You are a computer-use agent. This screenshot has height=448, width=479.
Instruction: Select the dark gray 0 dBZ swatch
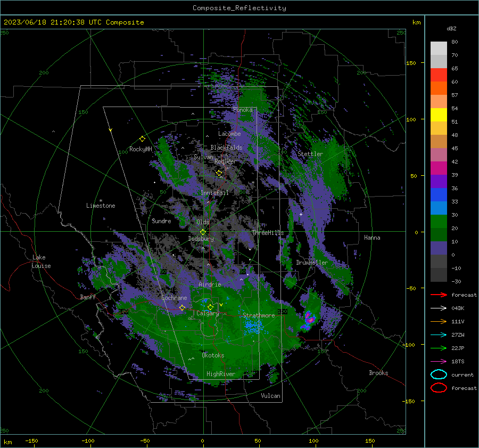tap(439, 262)
